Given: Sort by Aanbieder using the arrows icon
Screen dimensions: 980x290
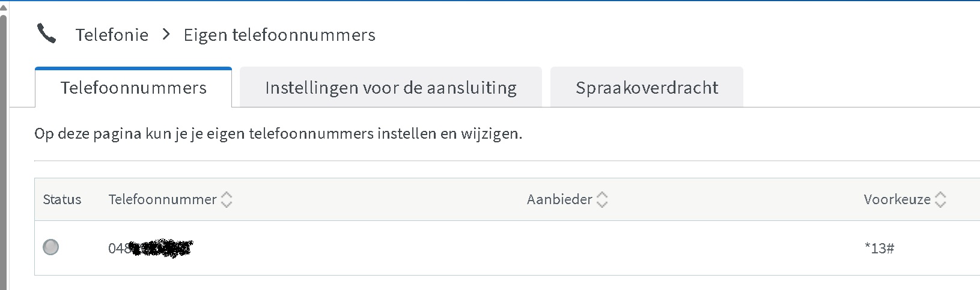Looking at the screenshot, I should pos(602,199).
